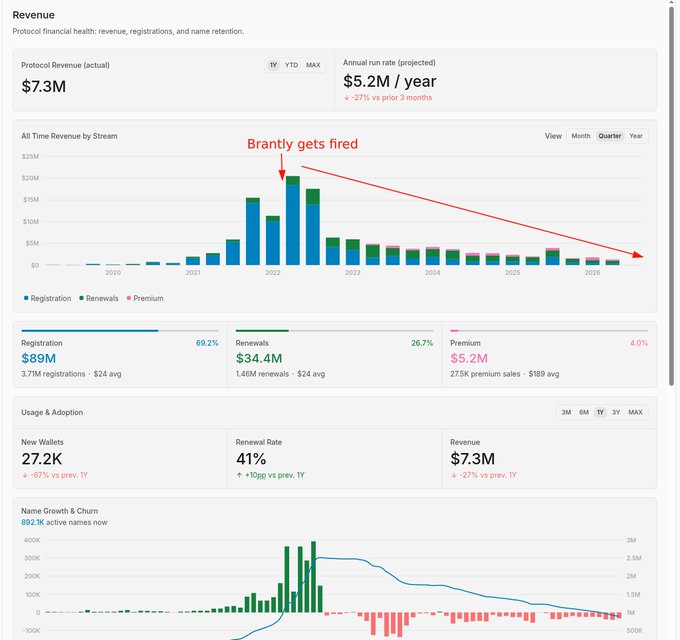
Task: Click the 69.2% registration share
Action: pyautogui.click(x=207, y=343)
